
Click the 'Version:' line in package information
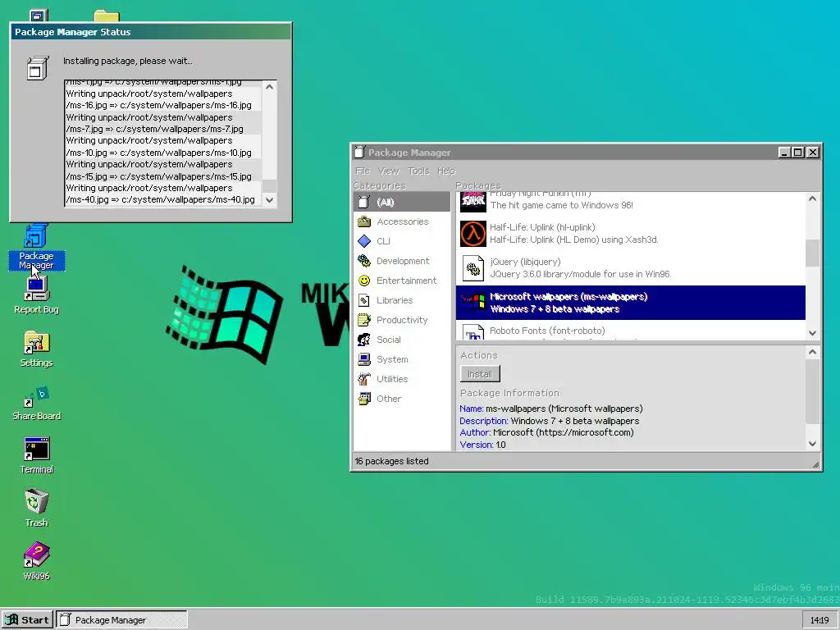(482, 445)
